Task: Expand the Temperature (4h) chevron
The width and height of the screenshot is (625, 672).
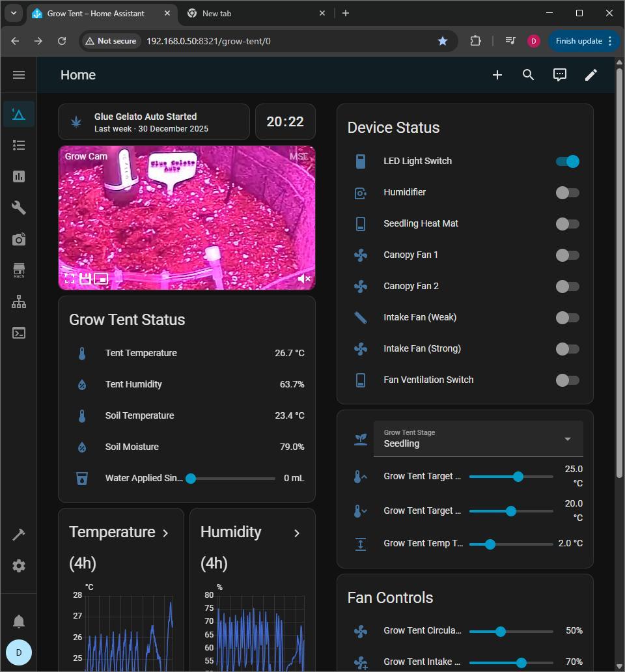Action: click(x=165, y=533)
